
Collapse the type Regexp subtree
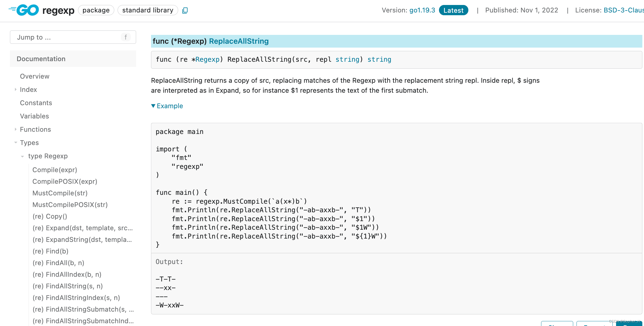coord(22,156)
